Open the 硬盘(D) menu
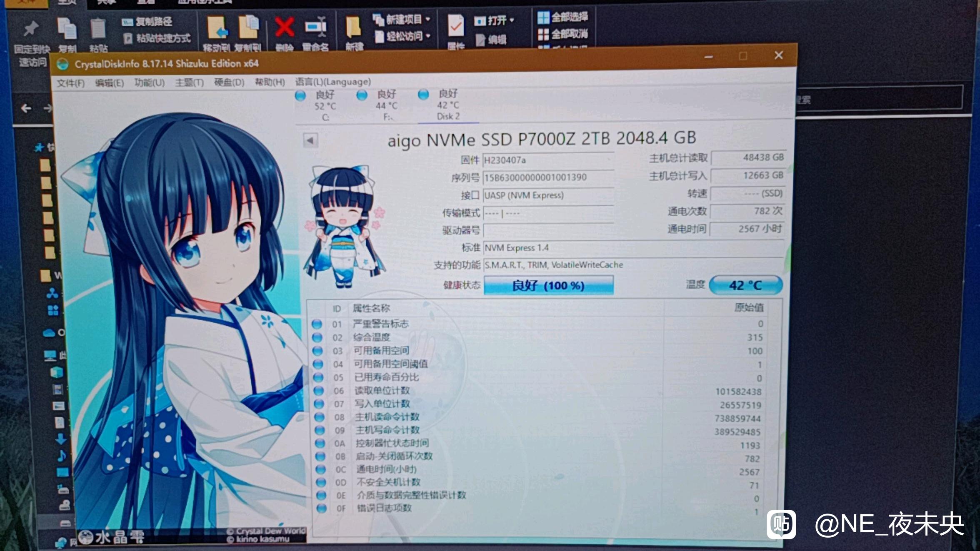980x551 pixels. click(229, 82)
